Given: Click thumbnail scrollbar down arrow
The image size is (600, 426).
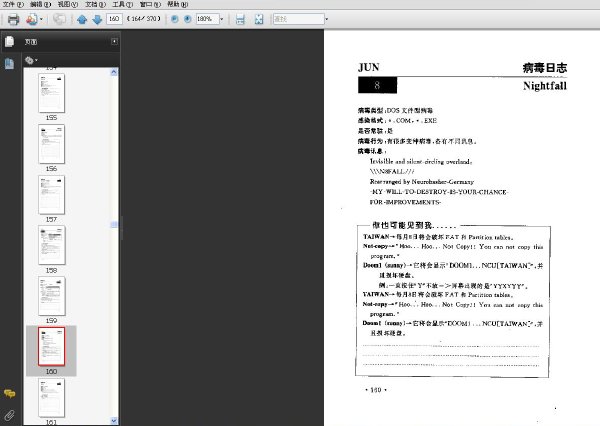Looking at the screenshot, I should point(114,421).
